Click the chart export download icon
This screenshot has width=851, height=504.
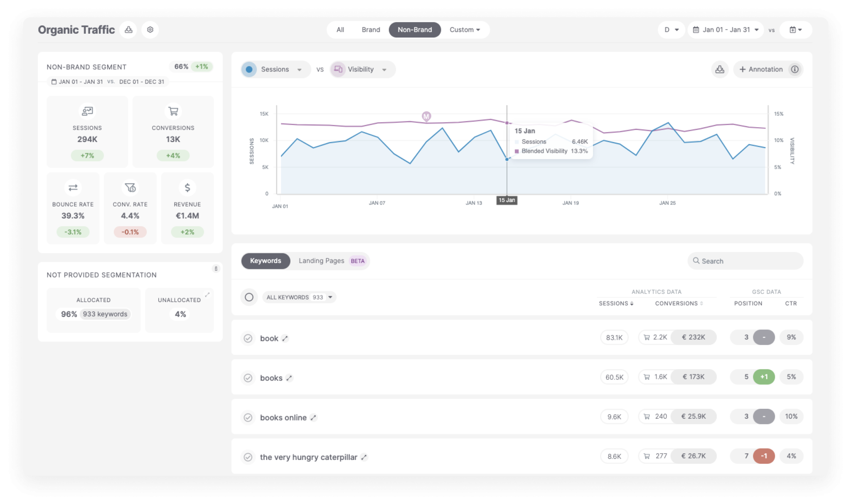point(720,69)
